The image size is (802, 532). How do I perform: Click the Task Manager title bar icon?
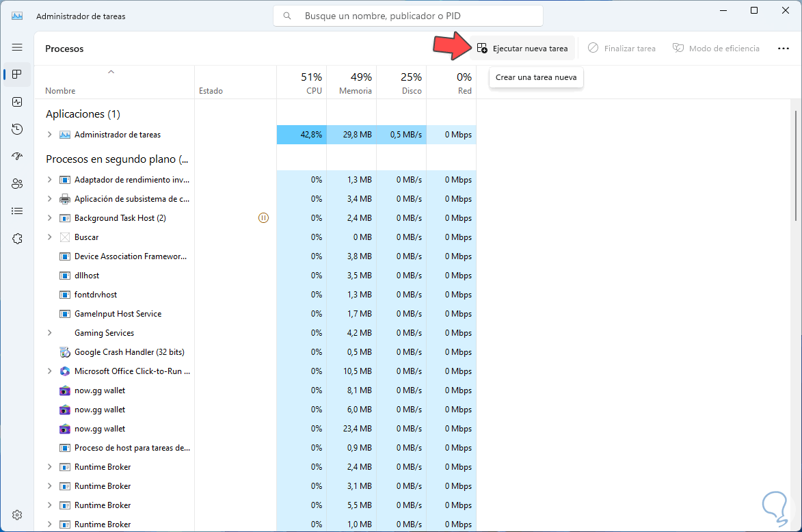coord(17,16)
